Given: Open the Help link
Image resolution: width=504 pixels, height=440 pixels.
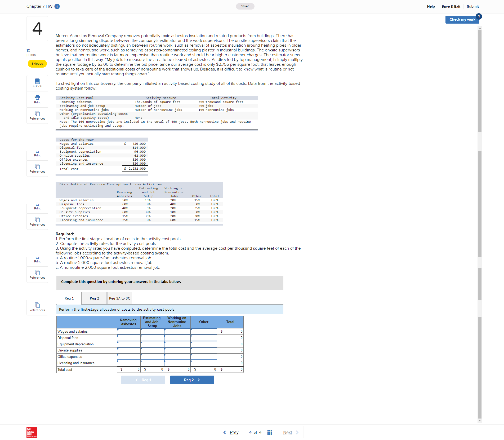Looking at the screenshot, I should [431, 6].
